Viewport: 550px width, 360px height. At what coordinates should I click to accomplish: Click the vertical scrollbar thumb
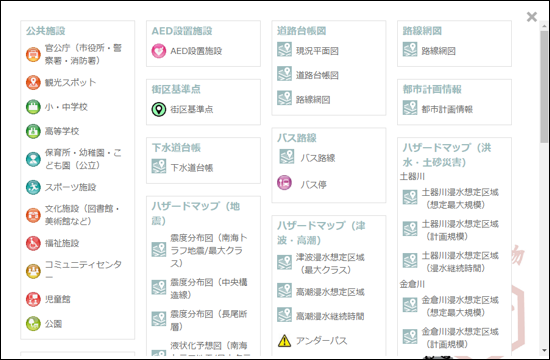click(544, 87)
